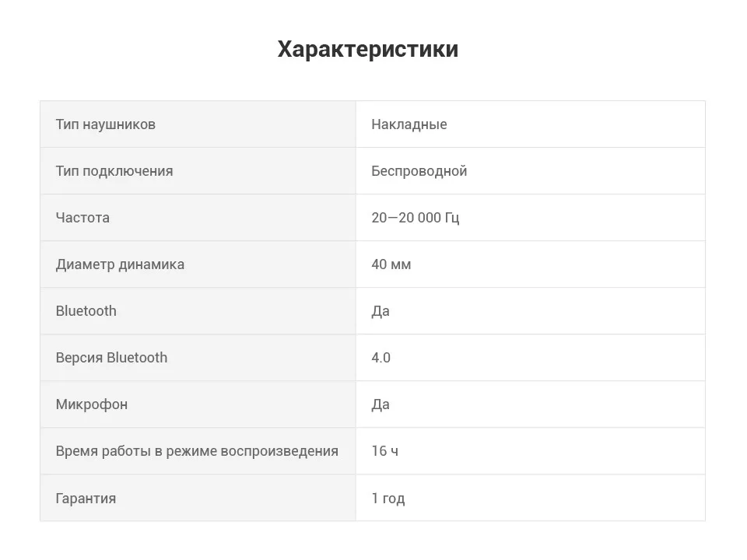Click the Bluetooth row label
The height and width of the screenshot is (560, 747).
coord(86,311)
